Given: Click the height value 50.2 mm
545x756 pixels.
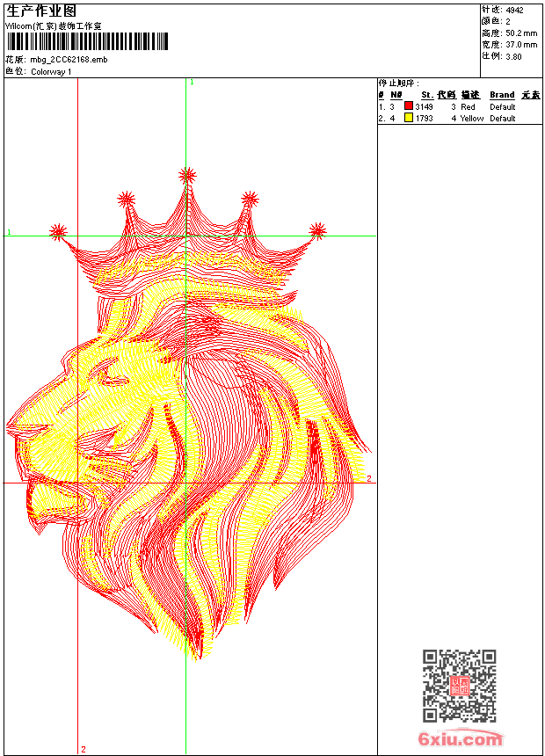Looking at the screenshot, I should pos(520,33).
